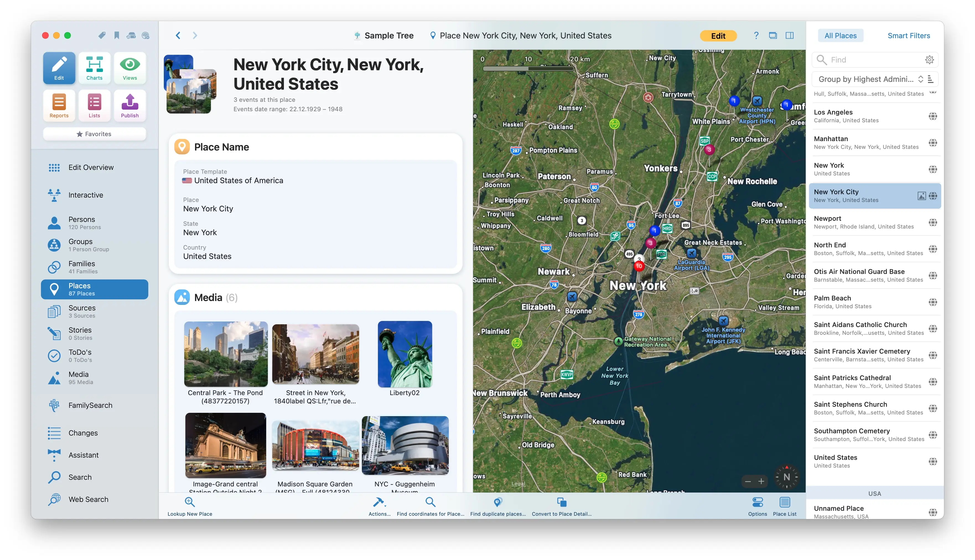Click the Favorites button
Image resolution: width=975 pixels, height=560 pixels.
coord(94,134)
